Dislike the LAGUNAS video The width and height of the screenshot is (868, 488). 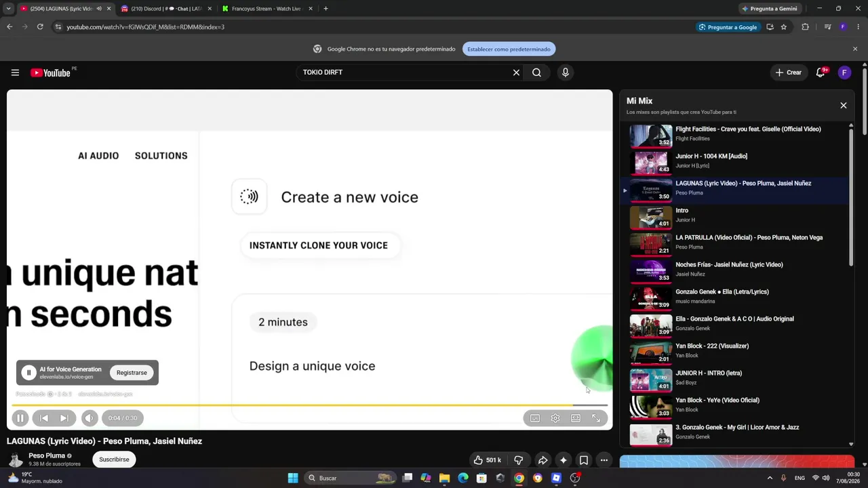click(519, 460)
